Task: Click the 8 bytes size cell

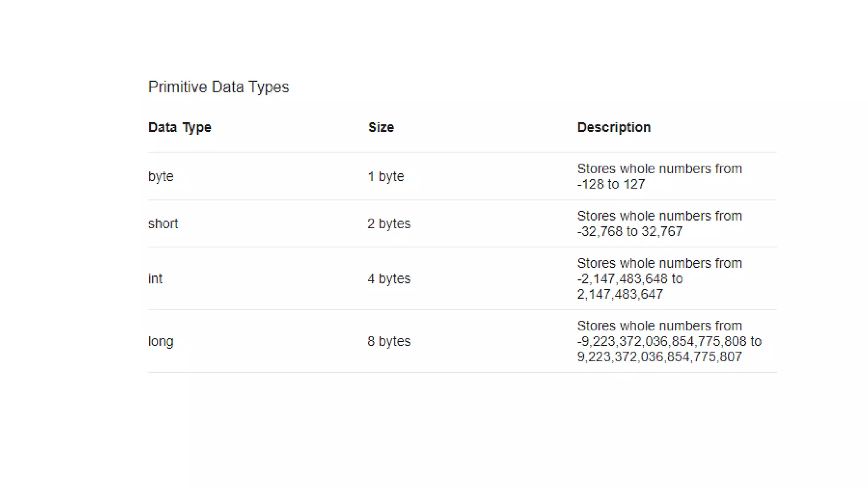Action: 389,341
